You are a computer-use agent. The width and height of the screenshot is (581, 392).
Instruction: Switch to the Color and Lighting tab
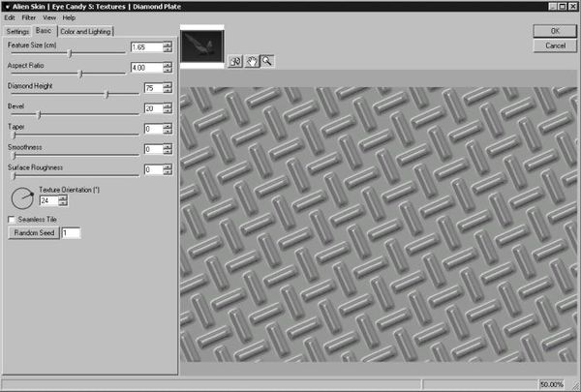pos(86,31)
